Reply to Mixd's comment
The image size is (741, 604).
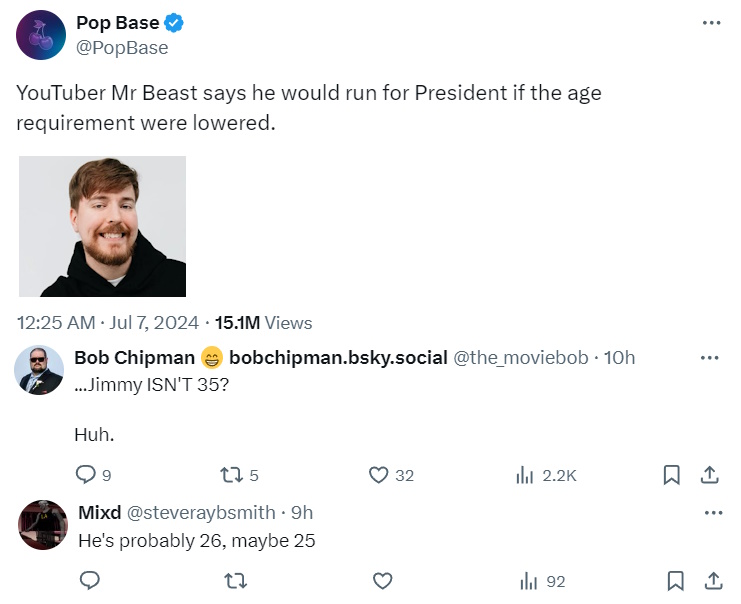(89, 580)
